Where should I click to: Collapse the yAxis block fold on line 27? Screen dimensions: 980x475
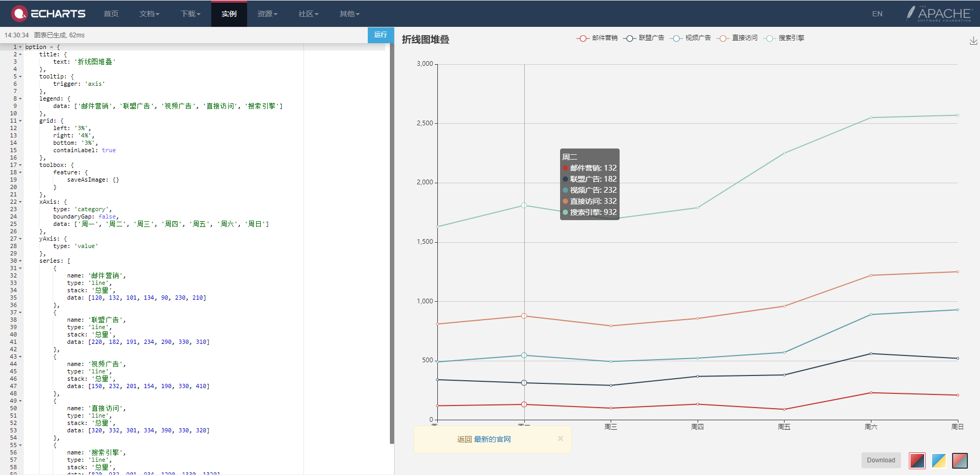pyautogui.click(x=21, y=239)
